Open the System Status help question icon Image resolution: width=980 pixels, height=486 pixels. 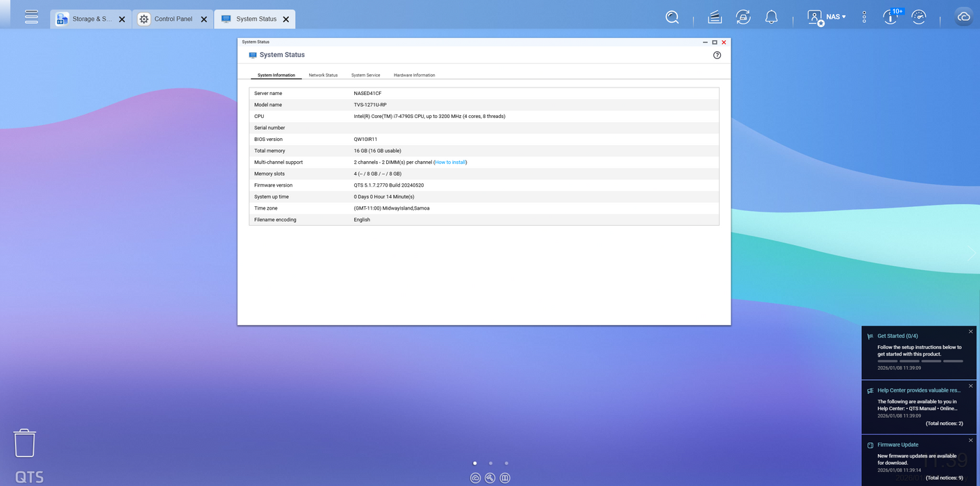pyautogui.click(x=717, y=55)
